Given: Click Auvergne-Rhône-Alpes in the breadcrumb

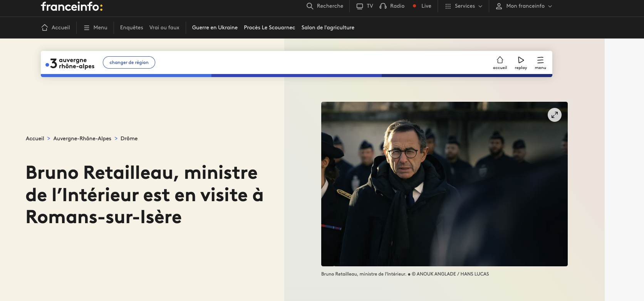Looking at the screenshot, I should (82, 139).
